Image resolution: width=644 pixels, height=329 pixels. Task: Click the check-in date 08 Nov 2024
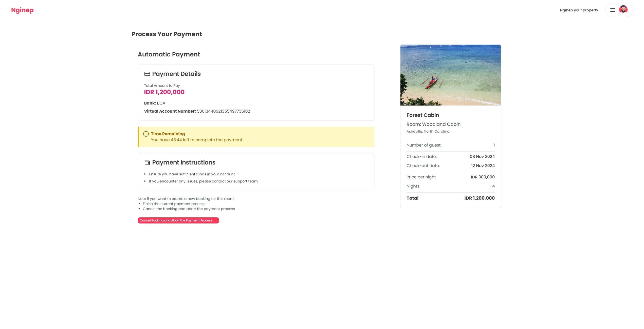pyautogui.click(x=482, y=157)
